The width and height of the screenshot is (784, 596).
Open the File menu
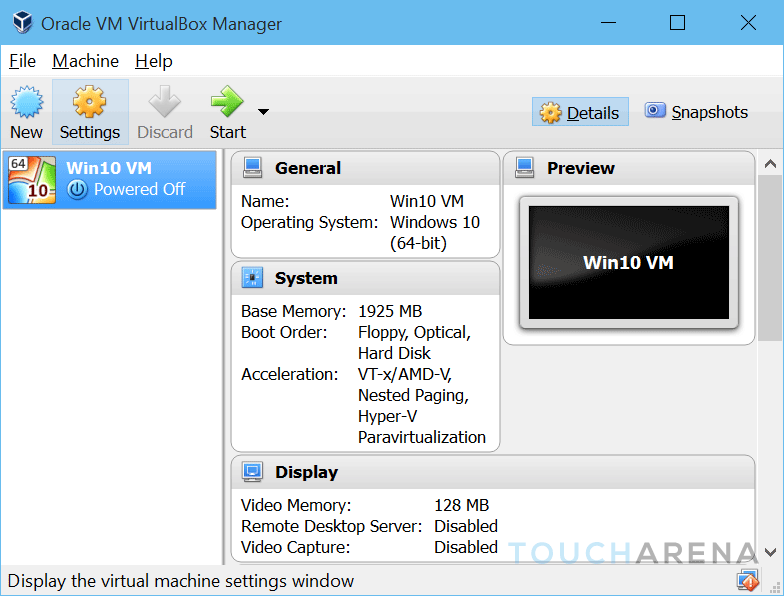(x=22, y=61)
